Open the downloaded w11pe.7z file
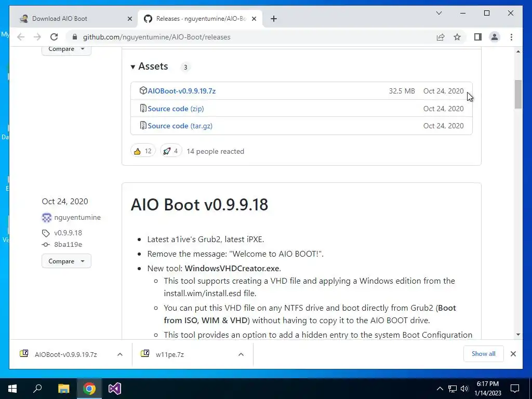532x399 pixels. (x=170, y=354)
